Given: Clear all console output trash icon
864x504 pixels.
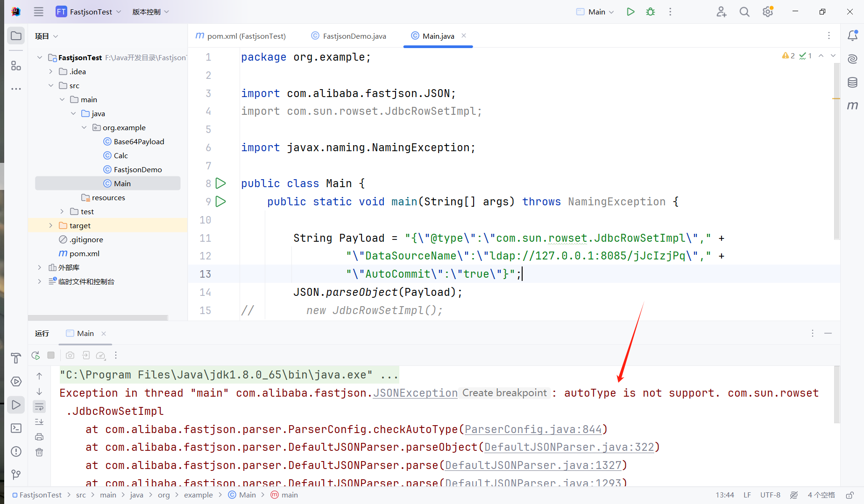Looking at the screenshot, I should (x=39, y=452).
